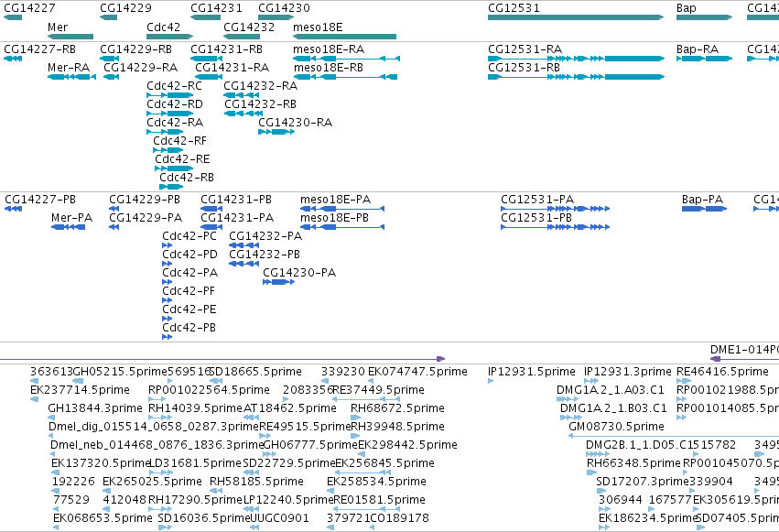This screenshot has height=532, width=779.
Task: Select EST UUGC0901
Action: (278, 518)
